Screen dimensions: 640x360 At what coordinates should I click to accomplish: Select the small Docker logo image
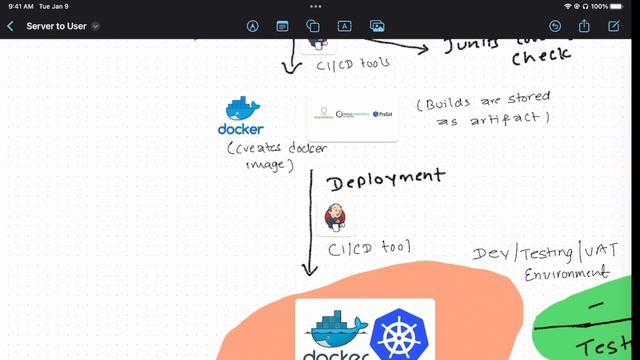point(241,116)
